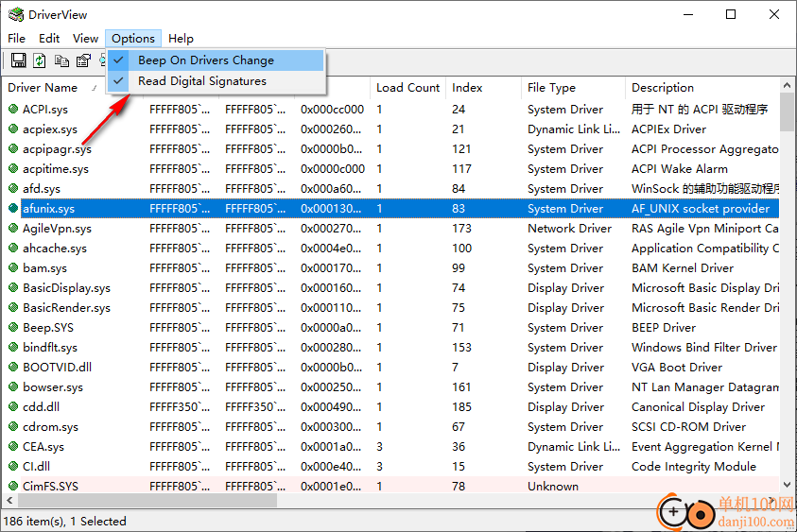The height and width of the screenshot is (532, 797).
Task: Select the BasicDisplay.sys driver name
Action: tap(66, 287)
